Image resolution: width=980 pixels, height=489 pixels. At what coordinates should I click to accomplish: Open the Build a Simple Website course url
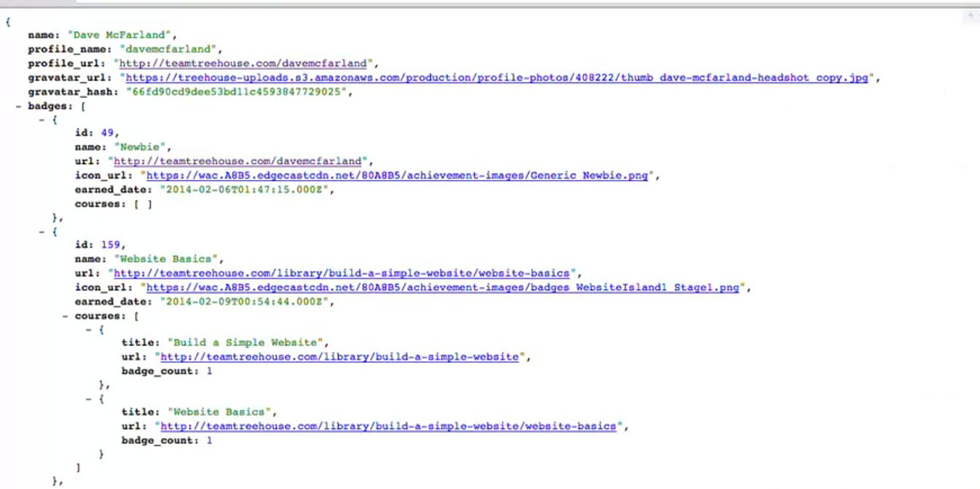click(339, 357)
